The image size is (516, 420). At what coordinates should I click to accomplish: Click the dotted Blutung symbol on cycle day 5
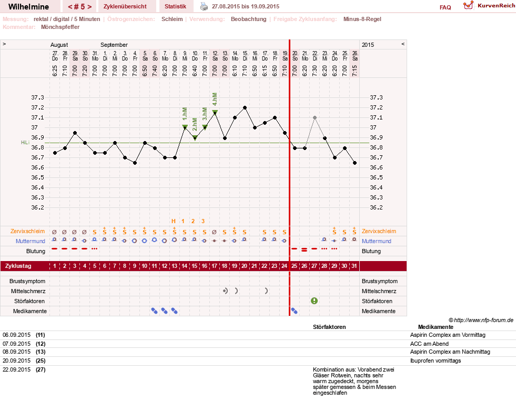pyautogui.click(x=95, y=249)
